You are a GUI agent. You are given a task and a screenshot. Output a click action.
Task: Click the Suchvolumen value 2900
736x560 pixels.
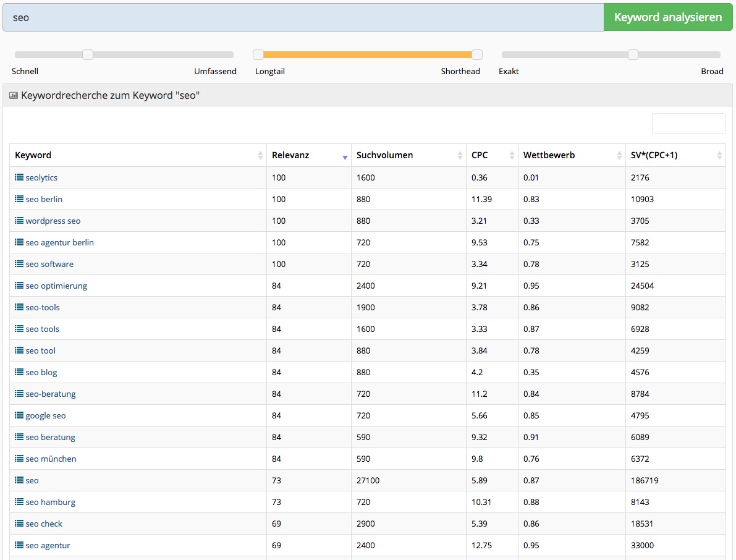pyautogui.click(x=365, y=524)
